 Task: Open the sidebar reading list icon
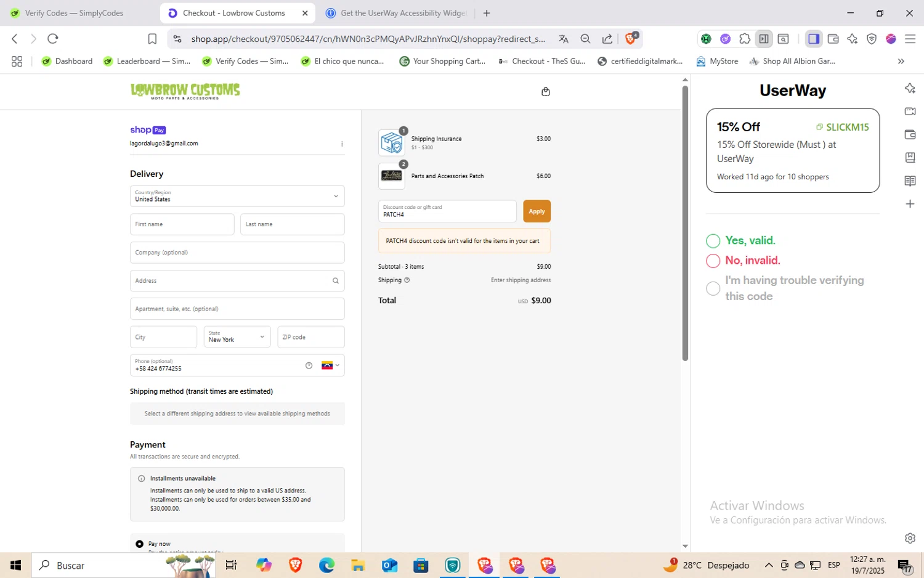click(x=910, y=181)
